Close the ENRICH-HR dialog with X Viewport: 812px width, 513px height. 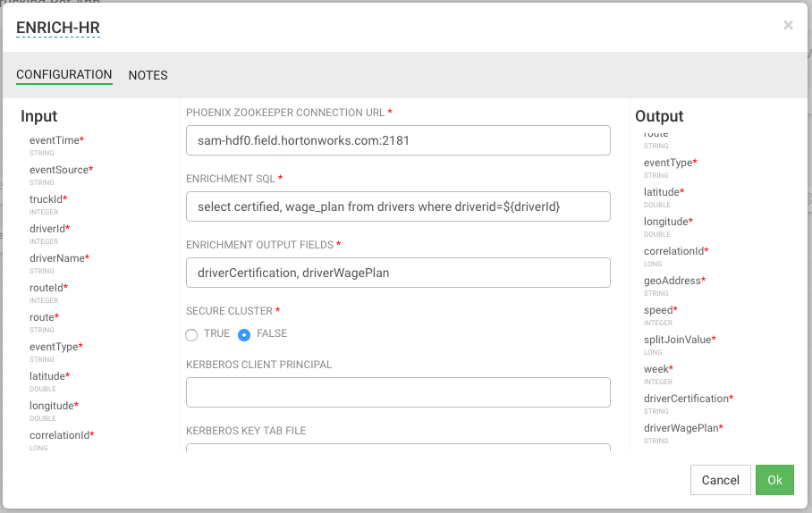(788, 25)
